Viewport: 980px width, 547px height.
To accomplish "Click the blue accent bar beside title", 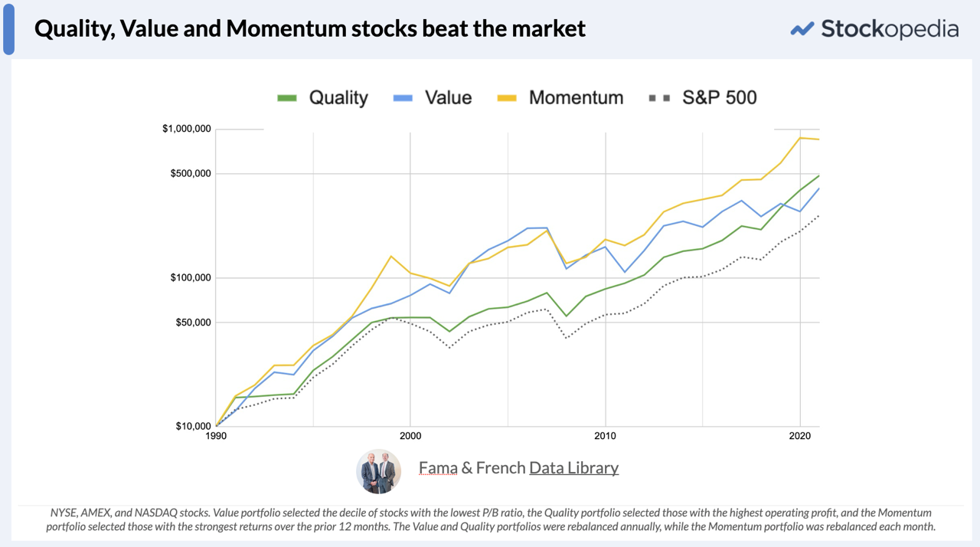I will (x=8, y=28).
